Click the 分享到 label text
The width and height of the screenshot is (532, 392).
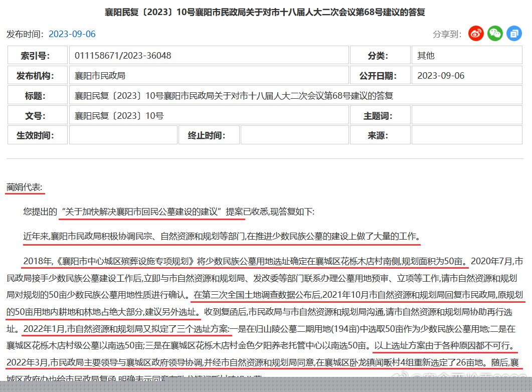447,34
